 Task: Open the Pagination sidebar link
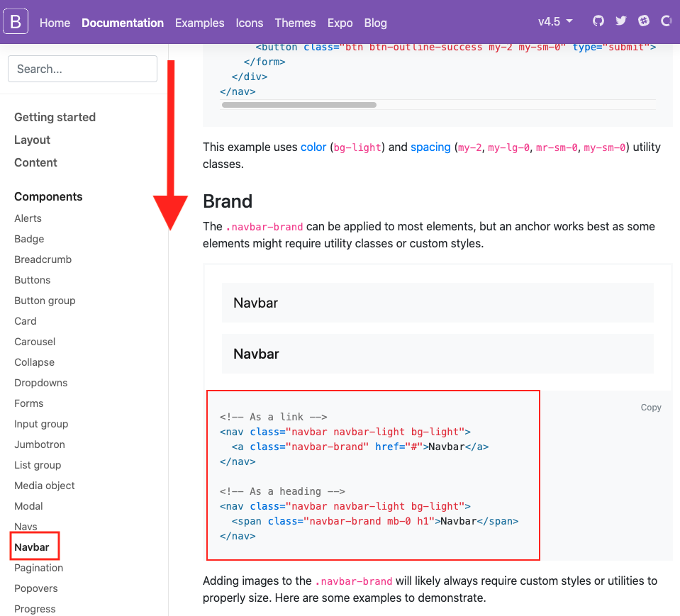pos(38,568)
